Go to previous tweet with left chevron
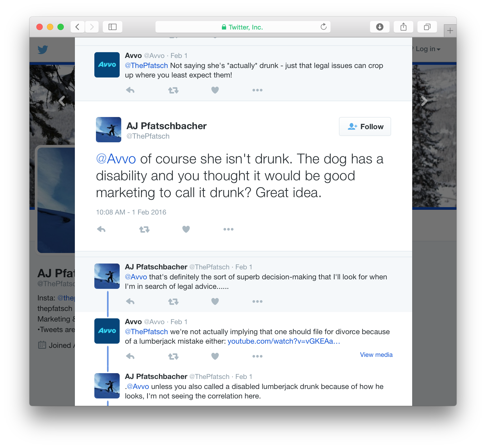The height and width of the screenshot is (448, 486). point(62,101)
